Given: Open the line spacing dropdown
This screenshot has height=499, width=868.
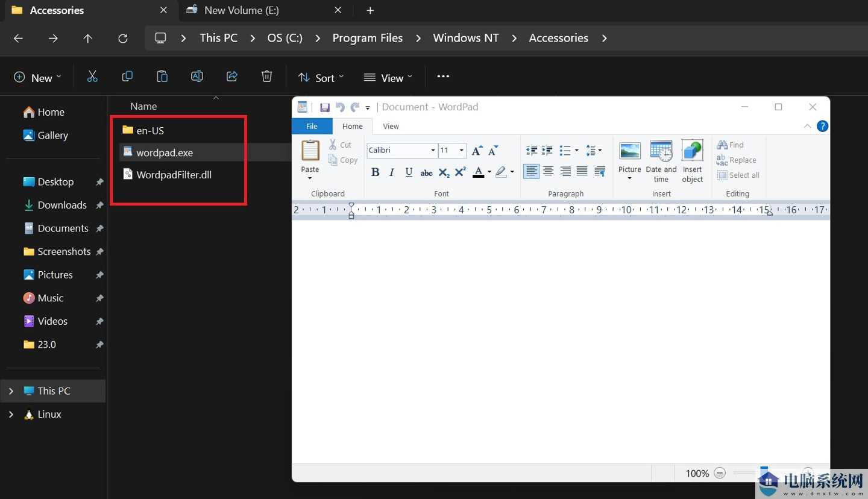Looking at the screenshot, I should 594,150.
